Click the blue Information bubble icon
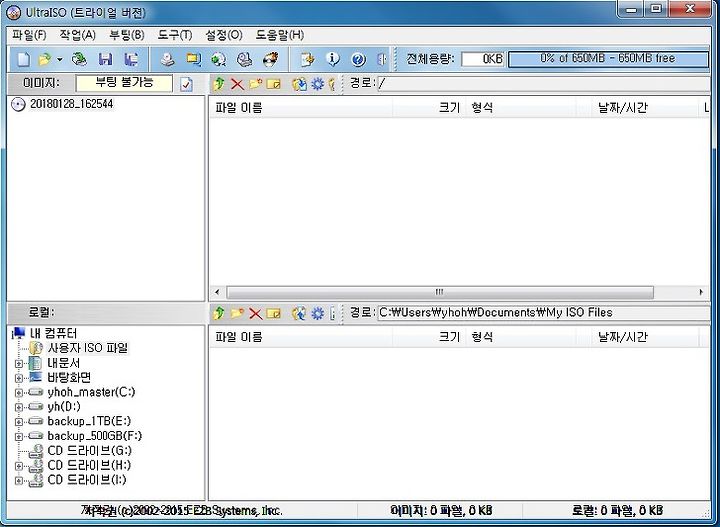 pos(332,59)
